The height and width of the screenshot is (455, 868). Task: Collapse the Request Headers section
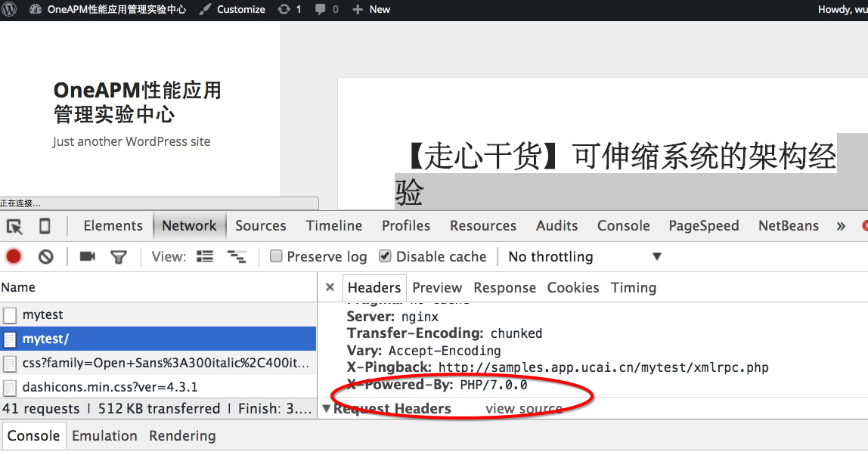[x=327, y=409]
